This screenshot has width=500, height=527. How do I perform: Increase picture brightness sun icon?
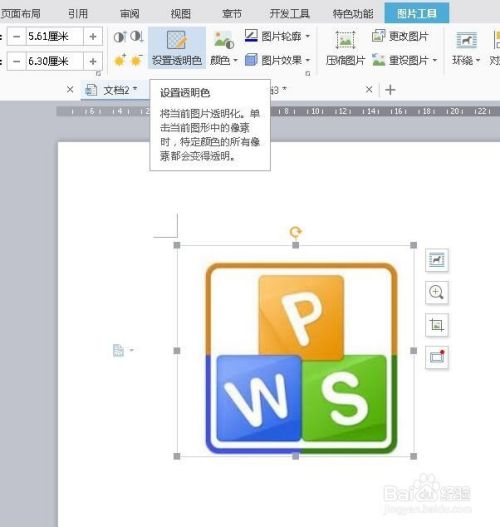click(x=120, y=60)
